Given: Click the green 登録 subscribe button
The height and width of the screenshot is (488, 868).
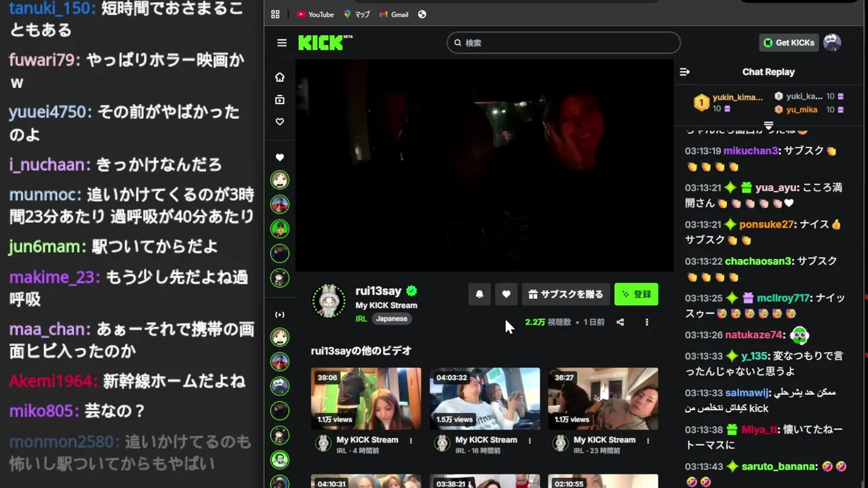Looking at the screenshot, I should click(x=636, y=294).
